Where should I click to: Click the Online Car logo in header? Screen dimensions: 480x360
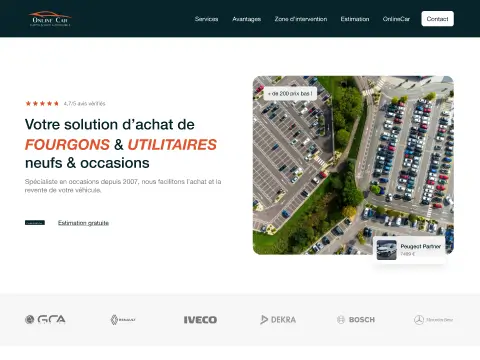tap(50, 19)
